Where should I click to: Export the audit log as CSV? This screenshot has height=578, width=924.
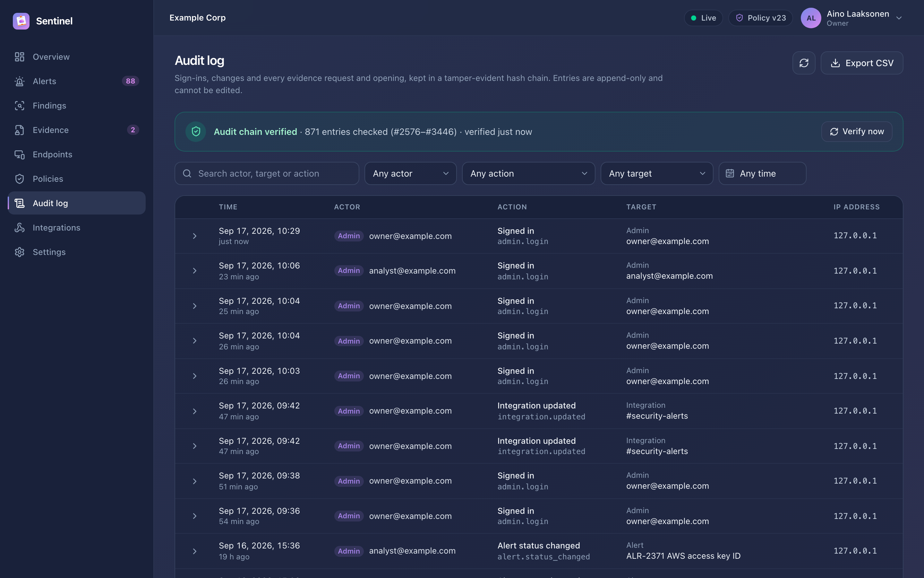pos(862,63)
